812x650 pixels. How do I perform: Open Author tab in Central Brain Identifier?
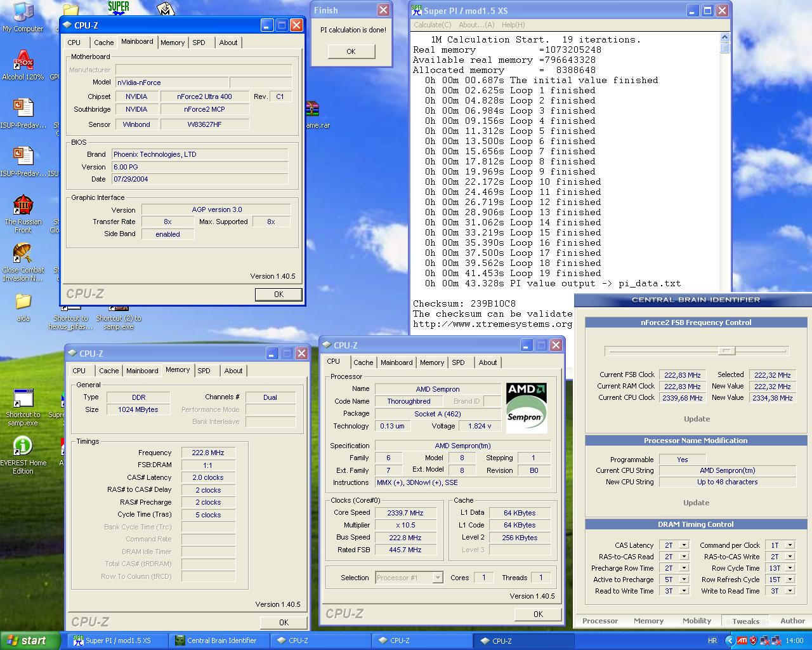pos(792,621)
